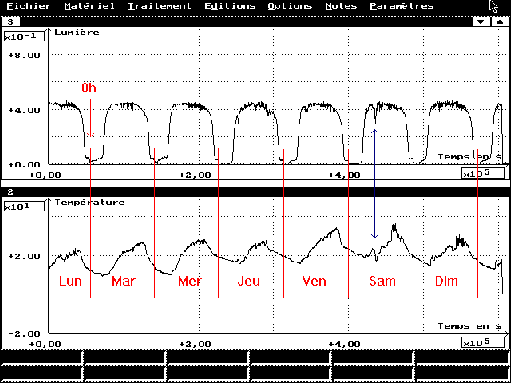Open the Notes menu

point(341,6)
